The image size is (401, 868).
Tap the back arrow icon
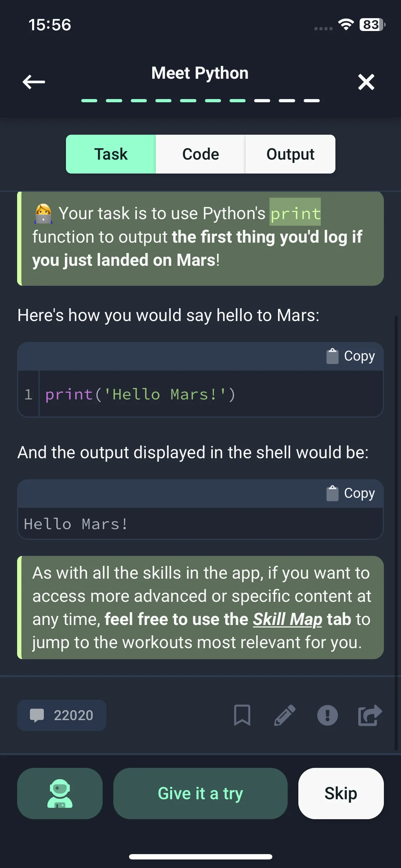[34, 82]
